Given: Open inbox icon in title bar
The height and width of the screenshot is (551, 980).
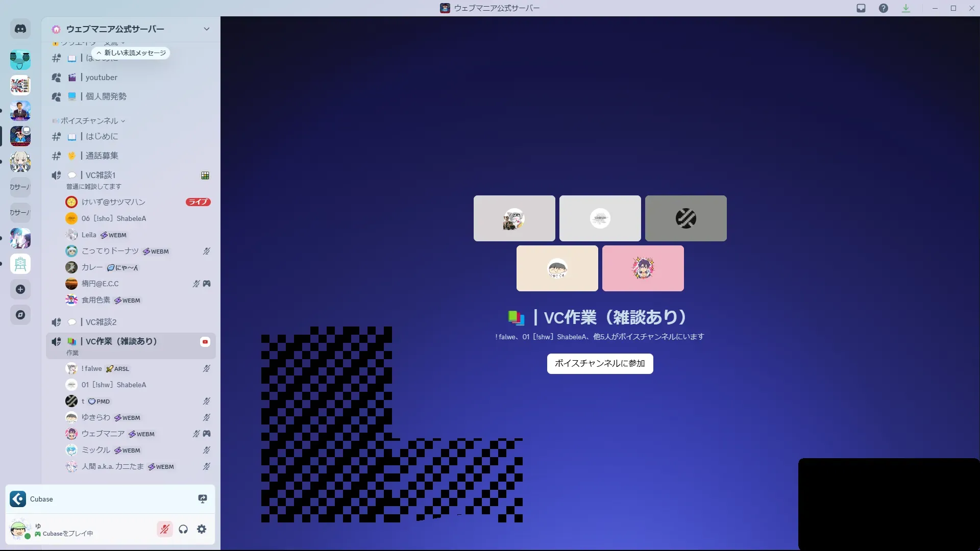Looking at the screenshot, I should point(861,8).
